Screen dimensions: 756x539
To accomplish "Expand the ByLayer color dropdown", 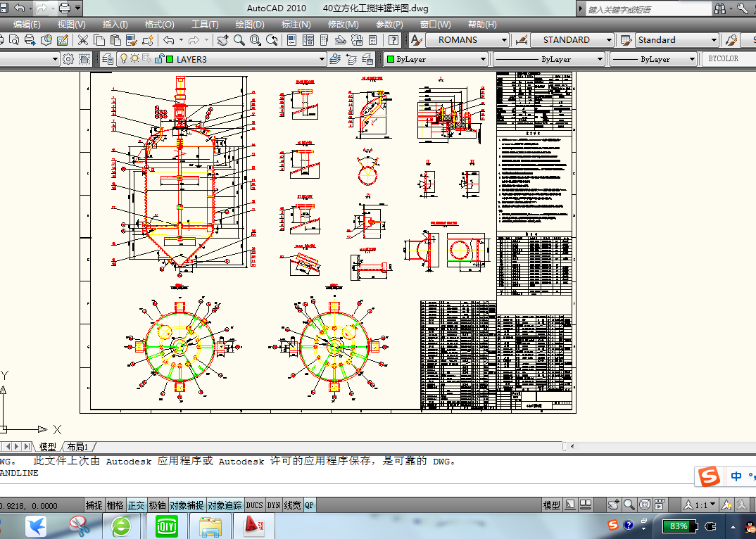I will click(x=484, y=59).
